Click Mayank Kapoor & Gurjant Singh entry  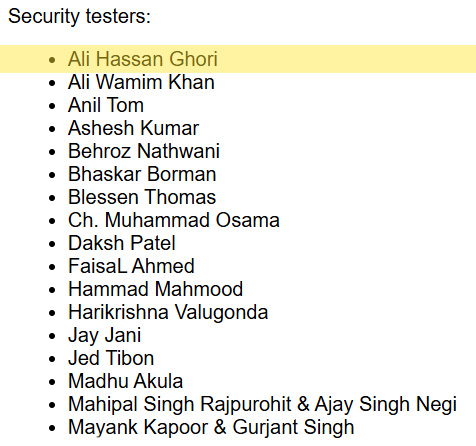211,427
